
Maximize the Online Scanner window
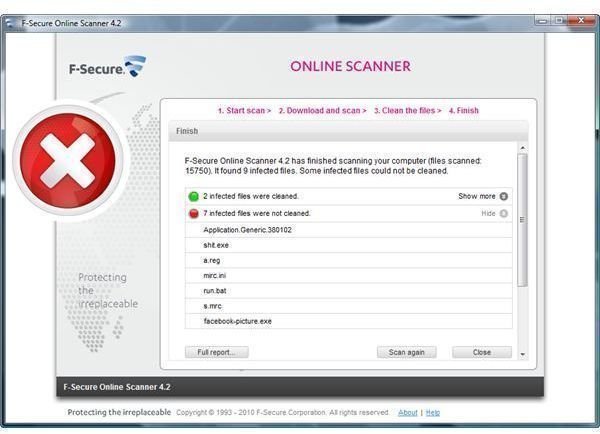point(559,21)
